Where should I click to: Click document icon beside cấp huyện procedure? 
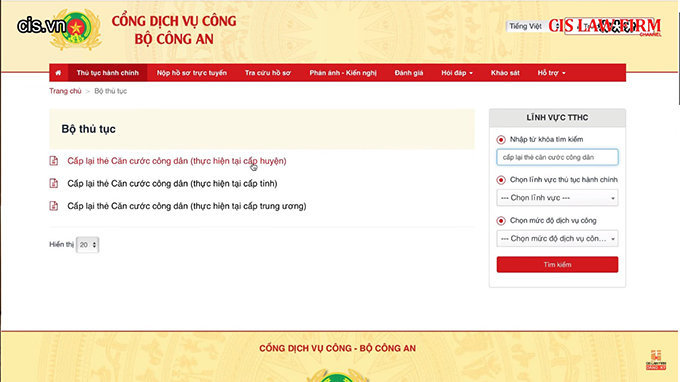click(54, 161)
